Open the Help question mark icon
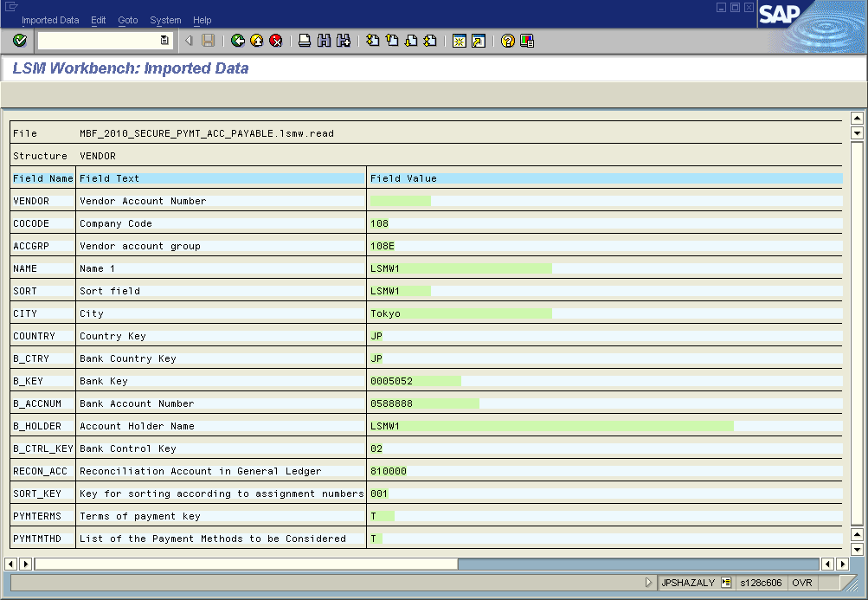The image size is (868, 600). 507,40
